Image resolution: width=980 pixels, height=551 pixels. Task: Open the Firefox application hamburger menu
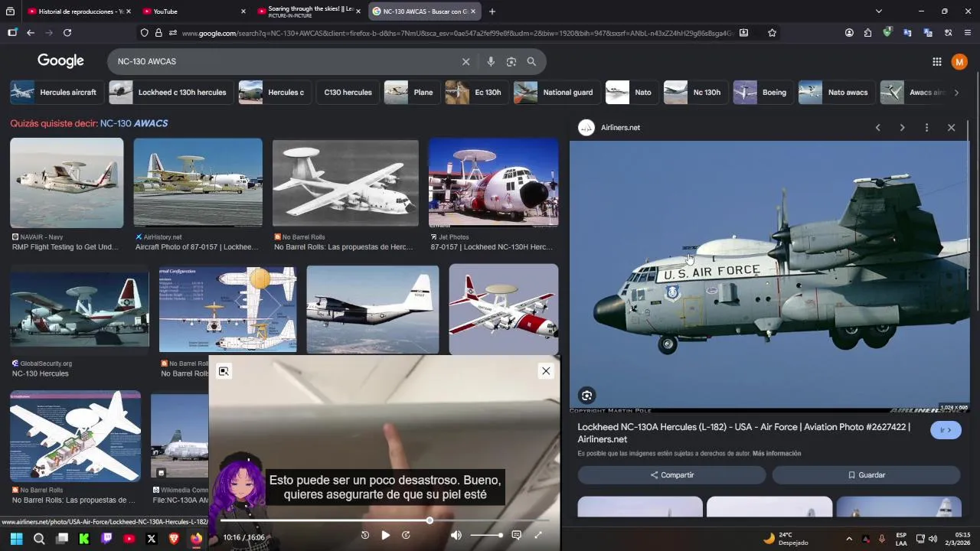[968, 33]
